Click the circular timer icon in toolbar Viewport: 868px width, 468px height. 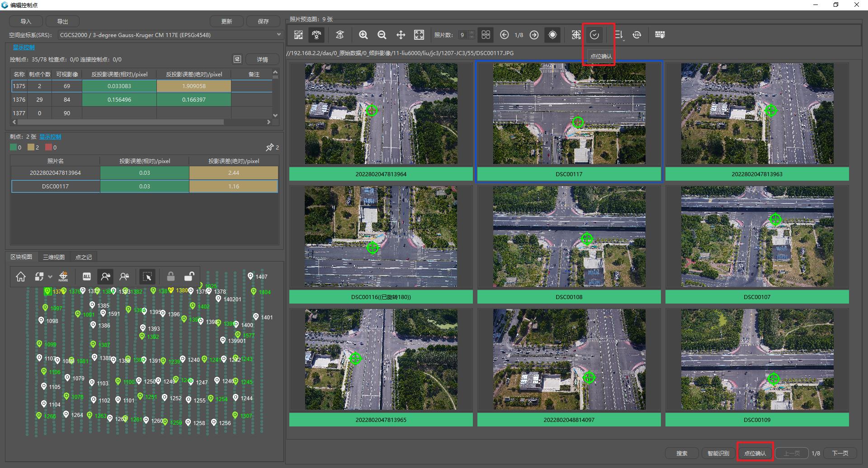pos(637,35)
